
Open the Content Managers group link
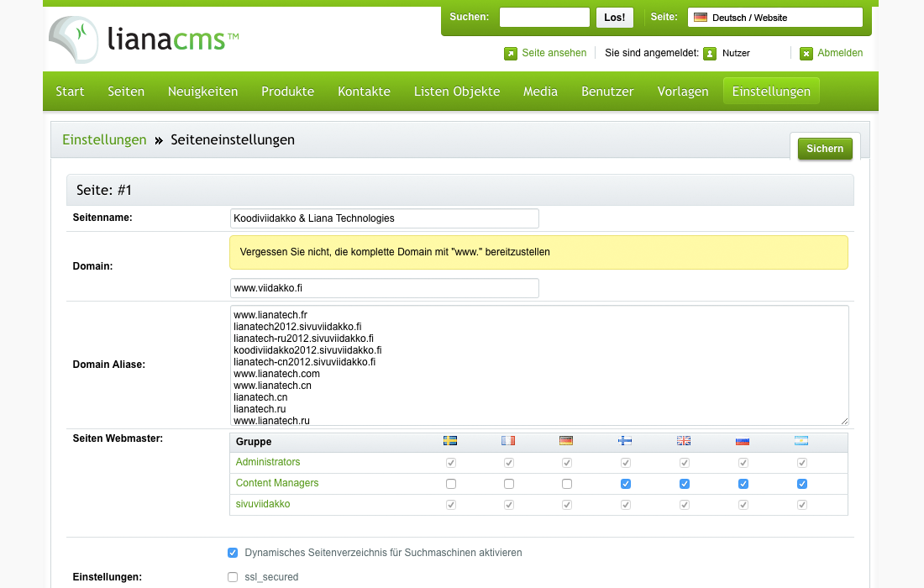click(x=277, y=483)
